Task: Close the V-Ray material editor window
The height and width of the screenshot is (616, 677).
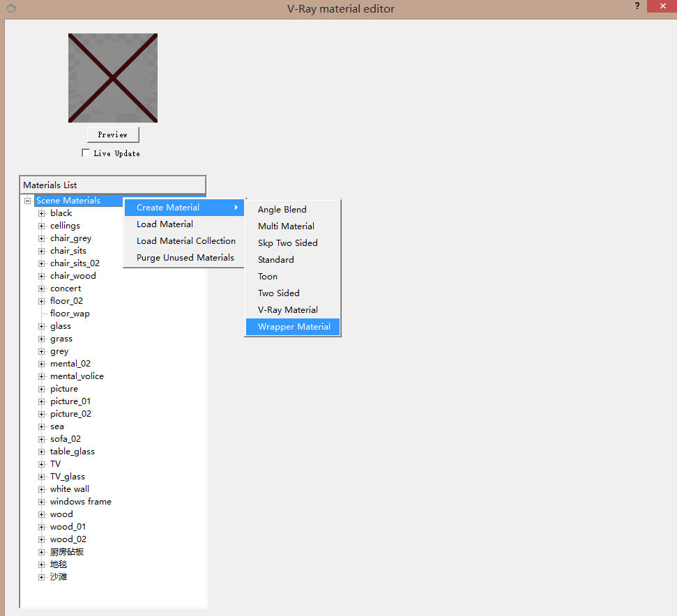Action: (x=662, y=6)
